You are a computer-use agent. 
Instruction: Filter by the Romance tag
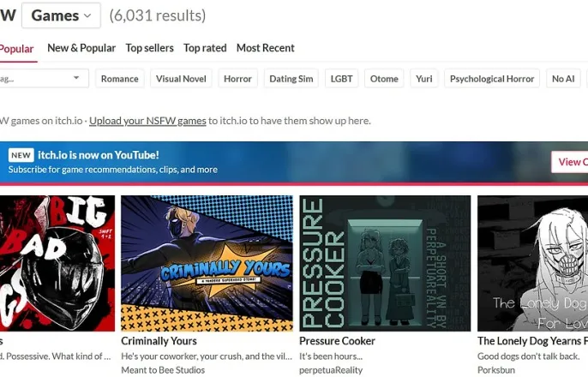(x=120, y=79)
